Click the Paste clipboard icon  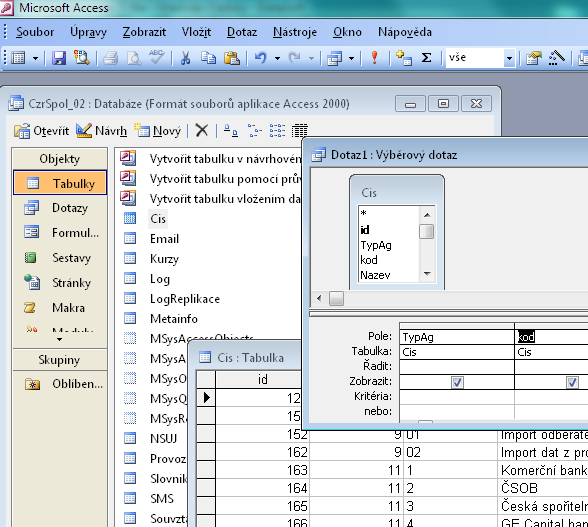click(232, 58)
